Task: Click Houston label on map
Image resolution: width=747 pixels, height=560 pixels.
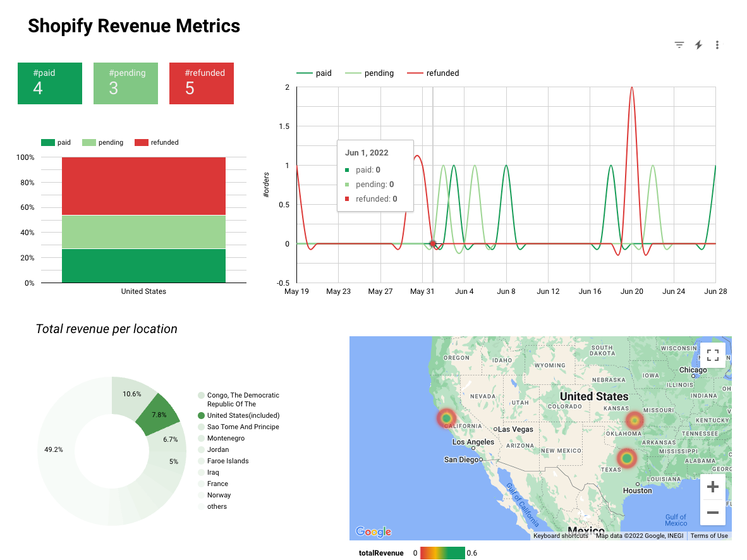Action: pos(638,490)
